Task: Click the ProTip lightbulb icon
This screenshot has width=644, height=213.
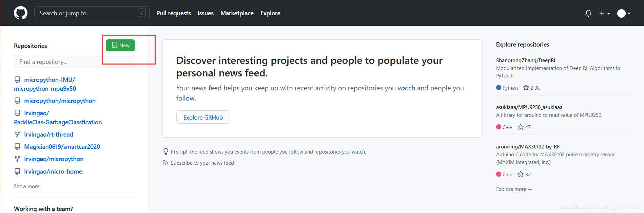Action: 166,152
